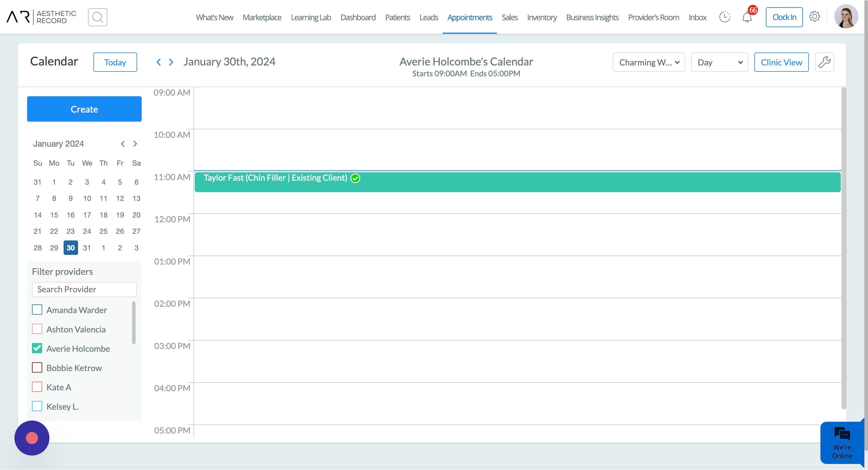868x470 pixels.
Task: Uncheck Averie Holcombe provider filter
Action: (37, 348)
